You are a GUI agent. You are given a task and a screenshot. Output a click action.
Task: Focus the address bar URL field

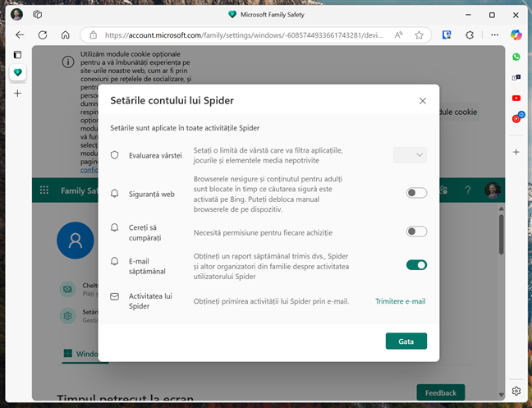[244, 35]
